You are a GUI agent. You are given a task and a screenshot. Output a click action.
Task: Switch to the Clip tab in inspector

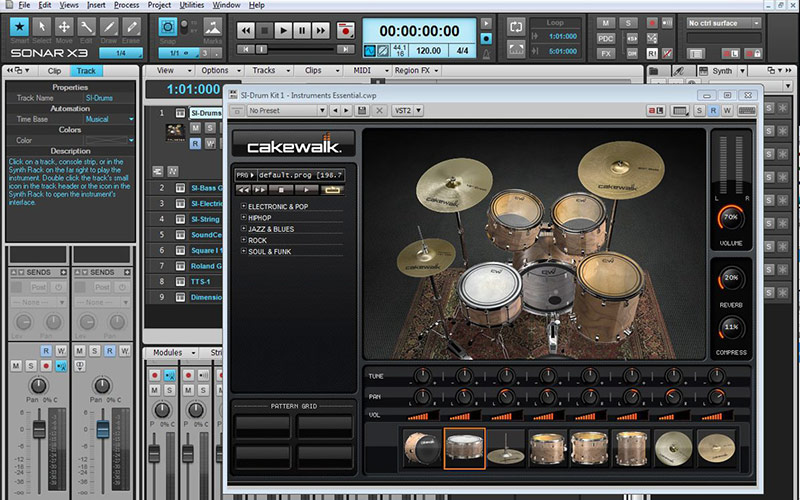(x=54, y=71)
